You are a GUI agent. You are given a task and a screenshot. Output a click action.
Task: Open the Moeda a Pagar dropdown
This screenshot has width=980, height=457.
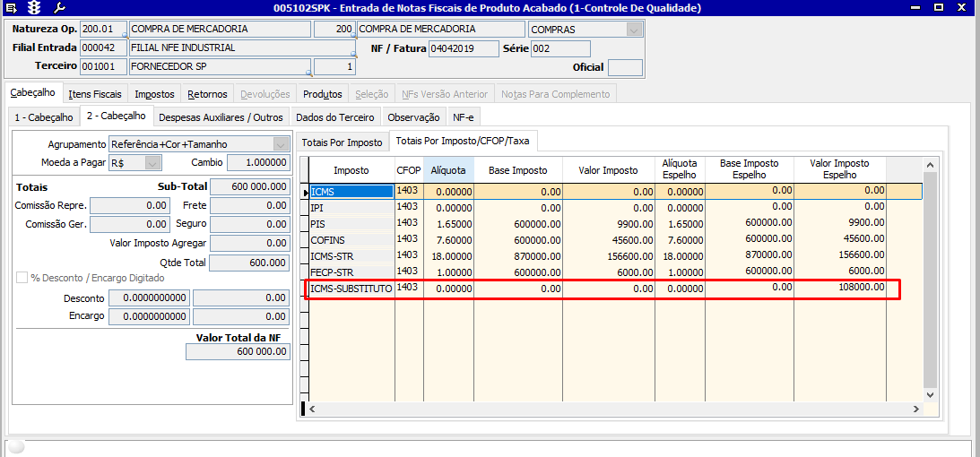(153, 163)
